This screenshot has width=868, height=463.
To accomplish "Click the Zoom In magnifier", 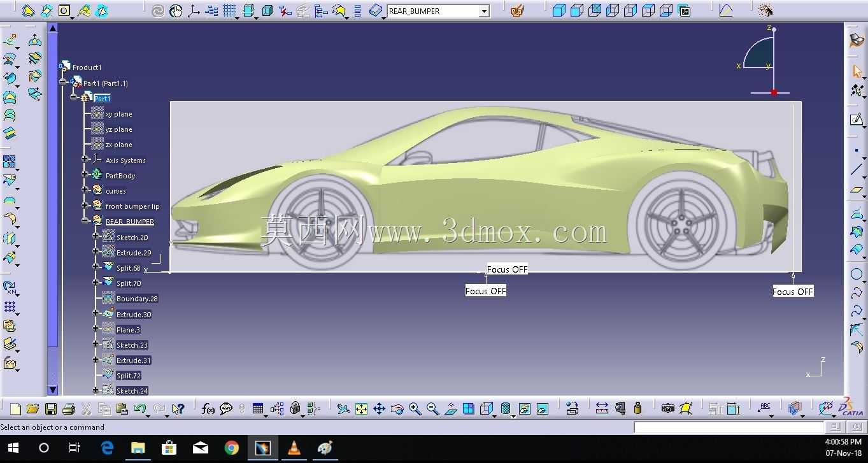I will tap(415, 409).
